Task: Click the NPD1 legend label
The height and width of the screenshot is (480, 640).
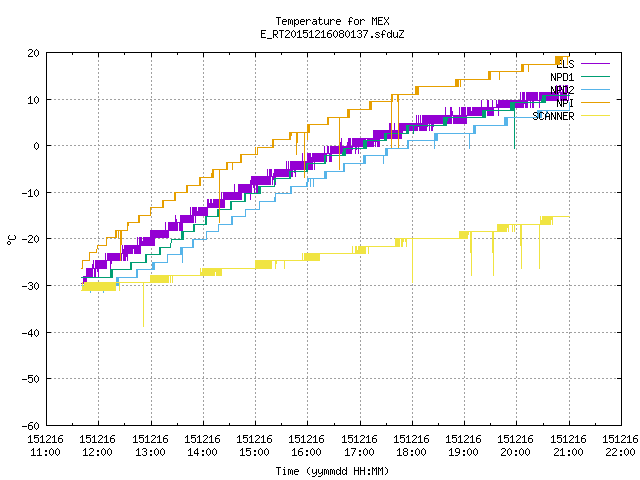Action: click(562, 77)
